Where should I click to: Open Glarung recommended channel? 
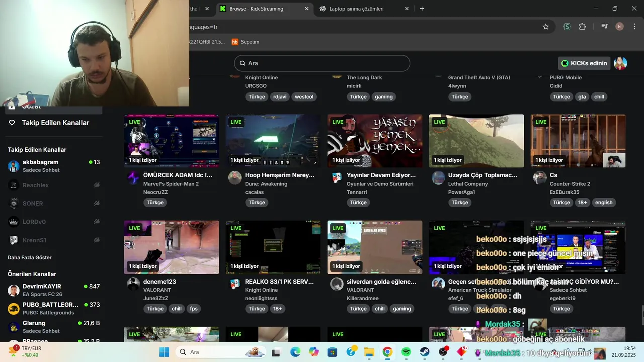[54, 327]
